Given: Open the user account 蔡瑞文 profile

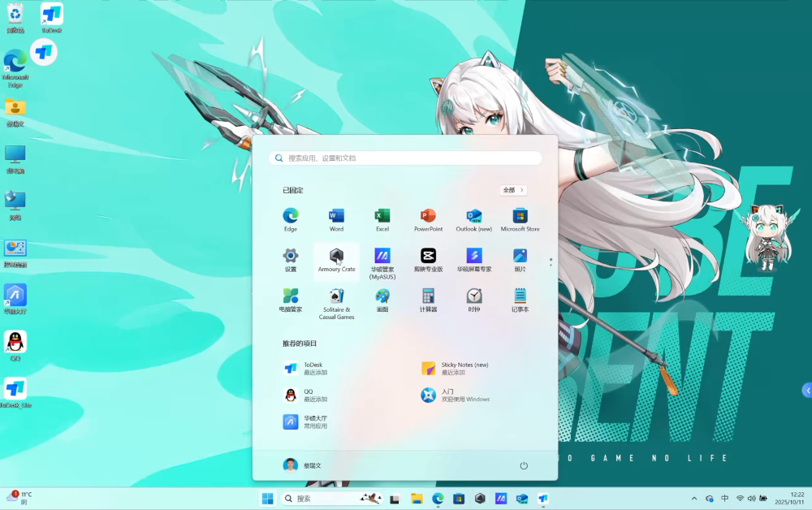Looking at the screenshot, I should [302, 465].
